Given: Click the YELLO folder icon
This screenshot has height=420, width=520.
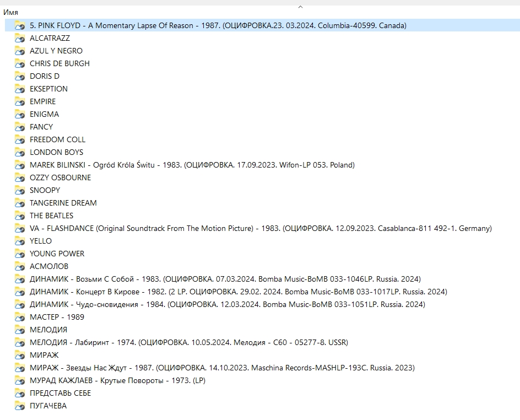Looking at the screenshot, I should pos(20,241).
